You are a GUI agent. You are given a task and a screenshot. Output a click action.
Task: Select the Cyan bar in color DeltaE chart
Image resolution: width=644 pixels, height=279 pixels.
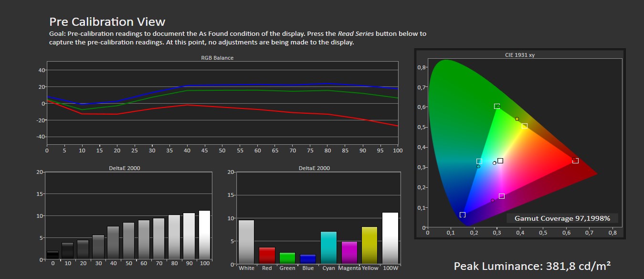pyautogui.click(x=328, y=248)
